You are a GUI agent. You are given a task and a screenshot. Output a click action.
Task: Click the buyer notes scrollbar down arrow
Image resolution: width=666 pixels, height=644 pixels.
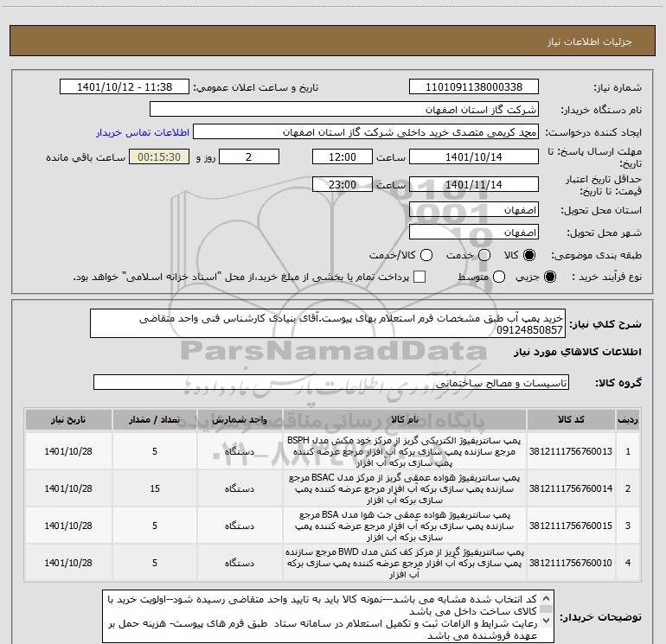pos(547,621)
